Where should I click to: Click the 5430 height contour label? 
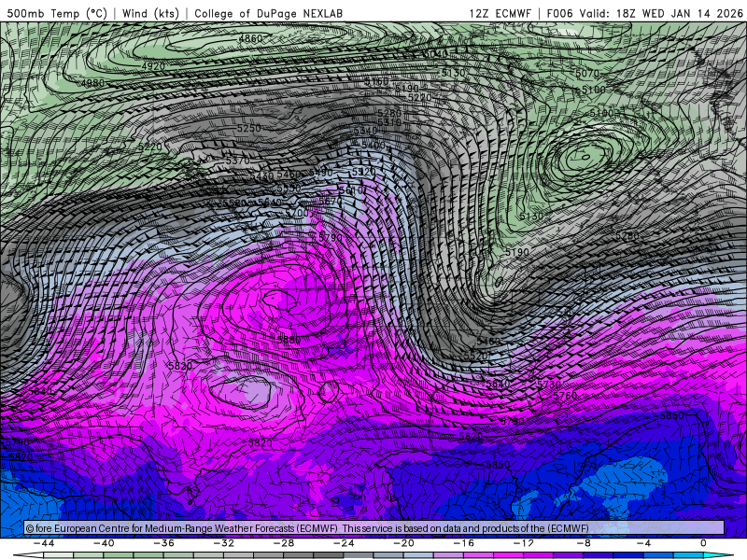tap(261, 176)
